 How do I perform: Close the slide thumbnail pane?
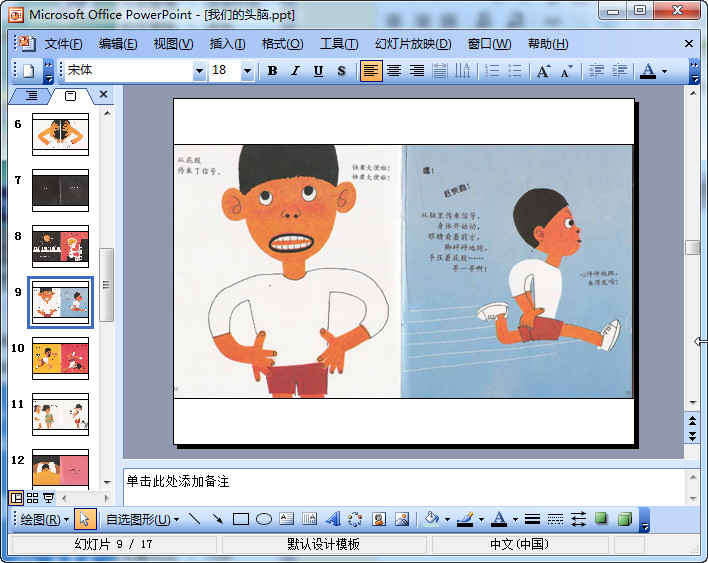coord(103,94)
